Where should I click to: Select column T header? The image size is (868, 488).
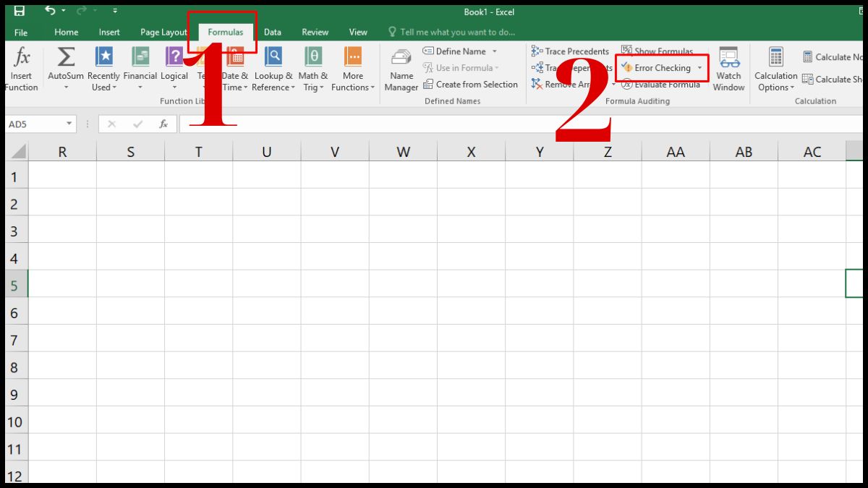click(x=198, y=152)
